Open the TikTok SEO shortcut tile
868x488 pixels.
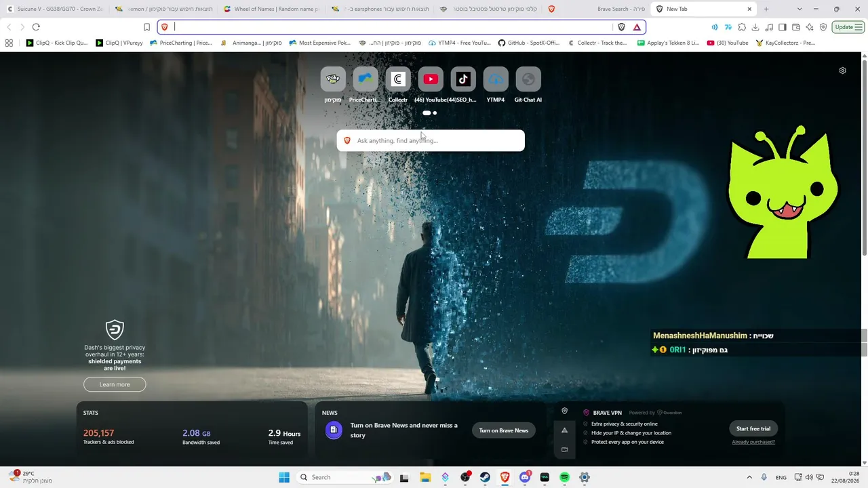click(462, 79)
